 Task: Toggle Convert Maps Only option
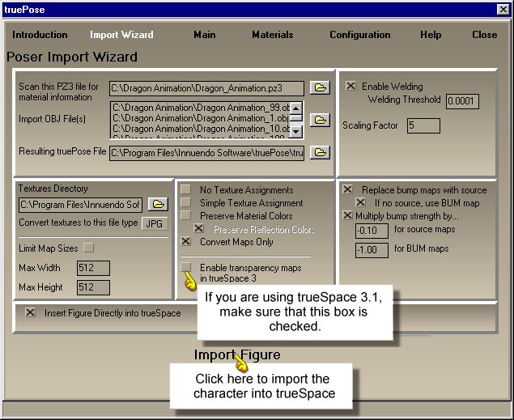pyautogui.click(x=187, y=241)
